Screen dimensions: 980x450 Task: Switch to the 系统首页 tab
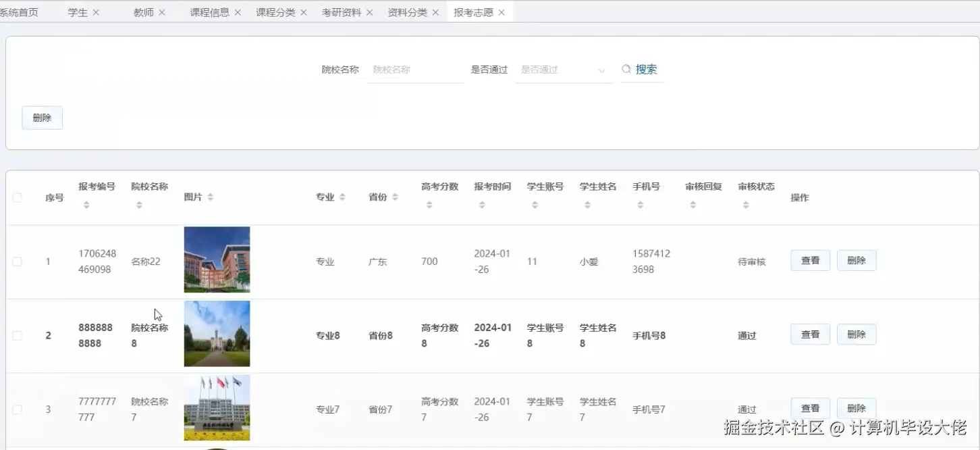pos(19,12)
